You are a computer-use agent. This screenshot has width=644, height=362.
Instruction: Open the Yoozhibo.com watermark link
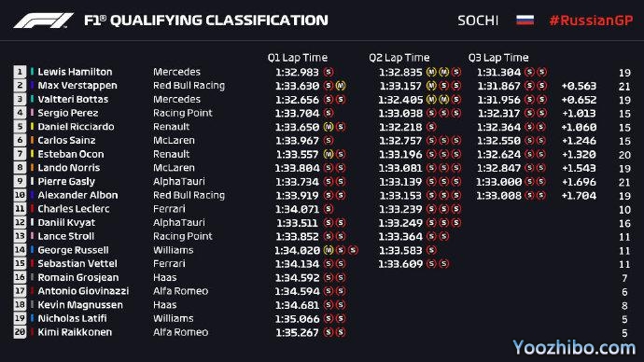click(574, 348)
